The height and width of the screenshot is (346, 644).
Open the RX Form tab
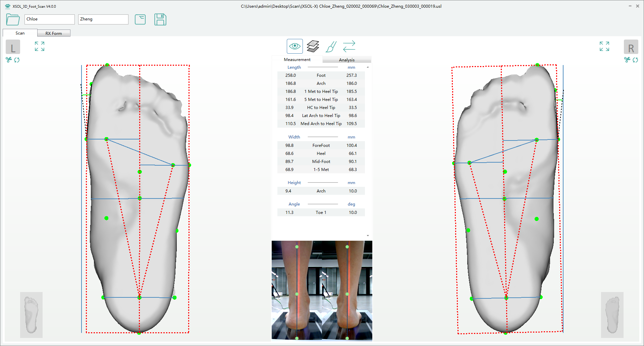tap(54, 33)
